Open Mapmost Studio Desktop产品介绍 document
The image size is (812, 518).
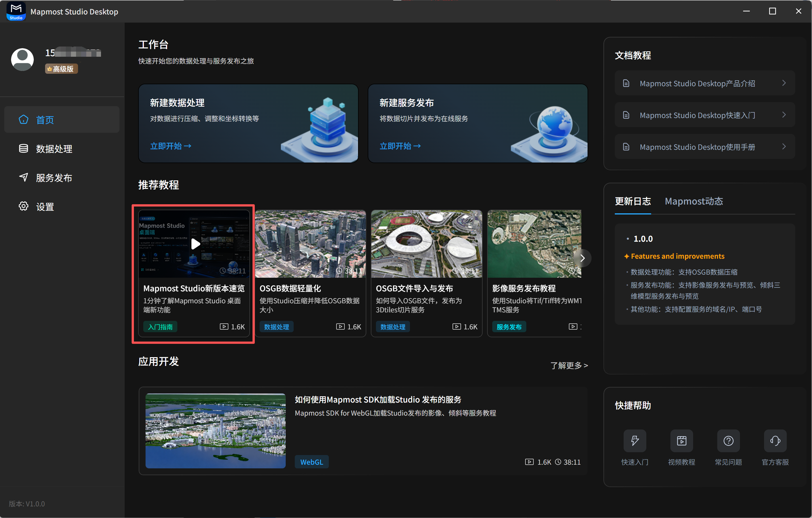tap(705, 83)
